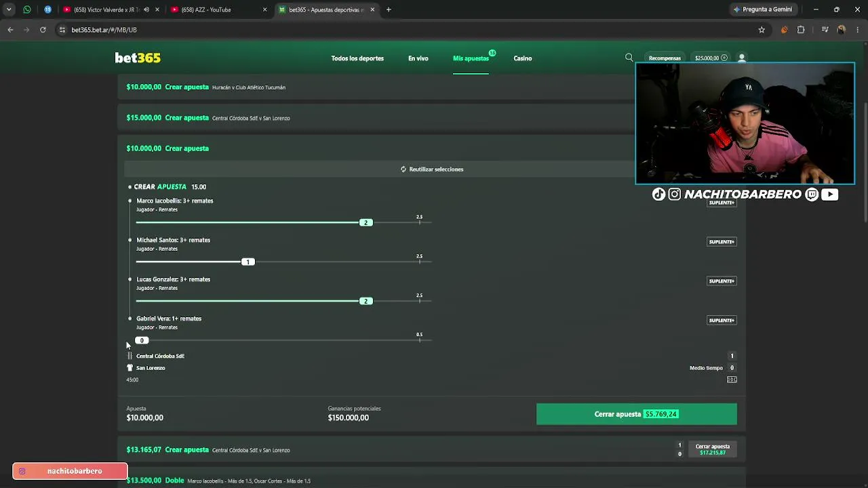868x488 pixels.
Task: Open a new browser tab
Action: click(389, 9)
